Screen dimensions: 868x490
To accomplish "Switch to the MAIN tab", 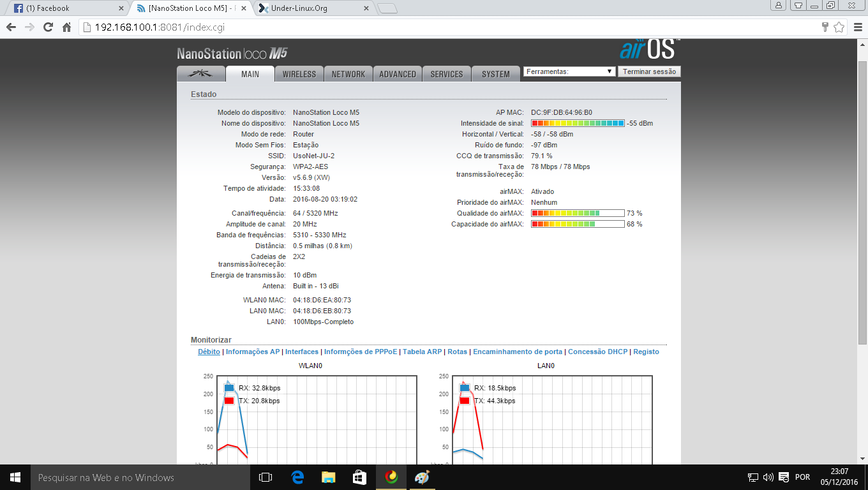I will coord(250,73).
